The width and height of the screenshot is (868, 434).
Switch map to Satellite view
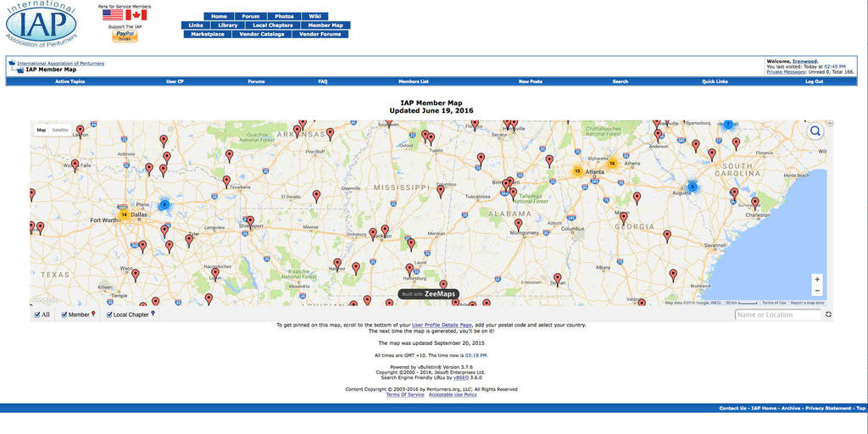(60, 130)
